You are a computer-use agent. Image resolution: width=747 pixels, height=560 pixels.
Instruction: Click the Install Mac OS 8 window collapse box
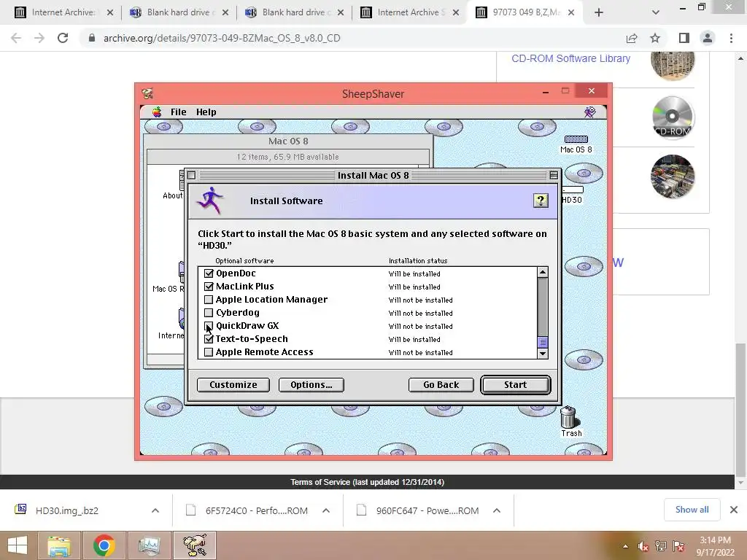point(554,175)
